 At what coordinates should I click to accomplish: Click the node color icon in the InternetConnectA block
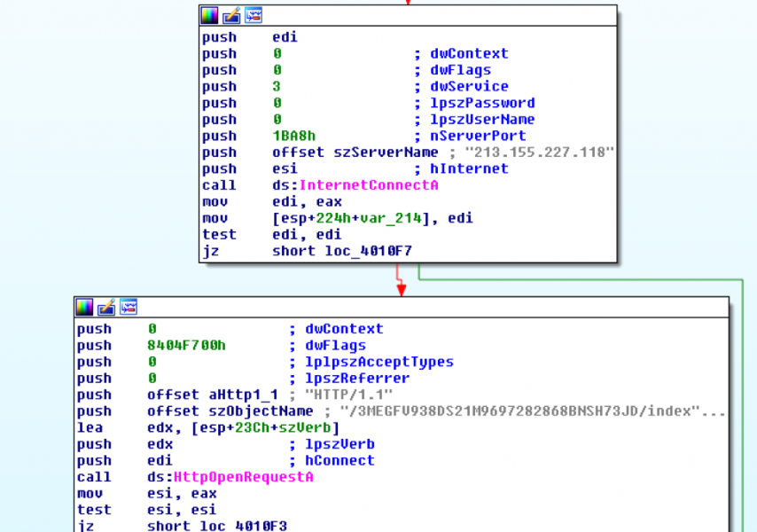tap(209, 15)
